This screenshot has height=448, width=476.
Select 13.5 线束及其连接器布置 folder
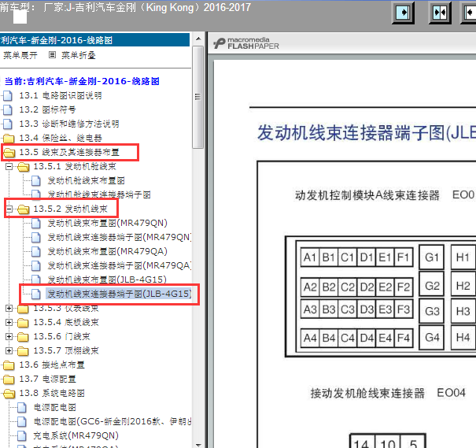69,152
